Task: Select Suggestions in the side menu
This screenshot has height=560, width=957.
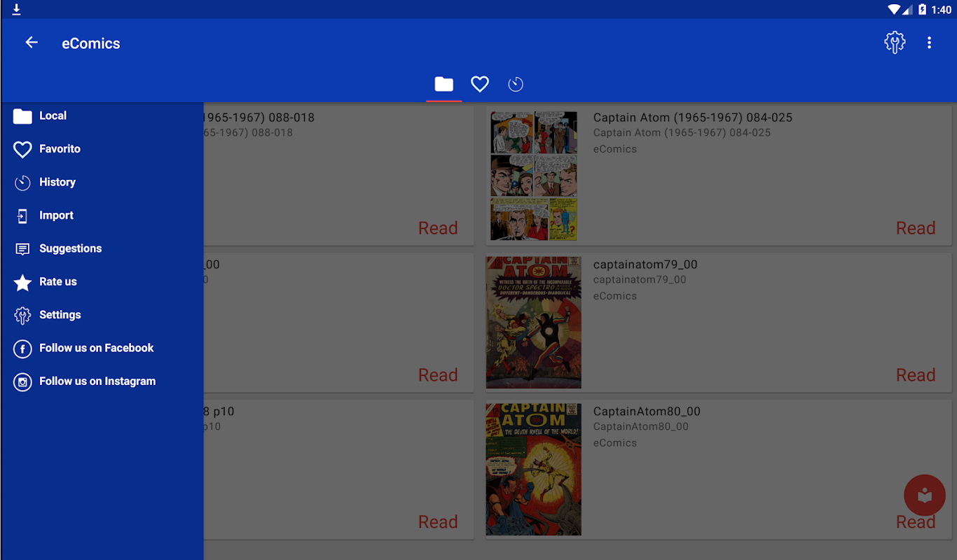Action: click(x=102, y=248)
